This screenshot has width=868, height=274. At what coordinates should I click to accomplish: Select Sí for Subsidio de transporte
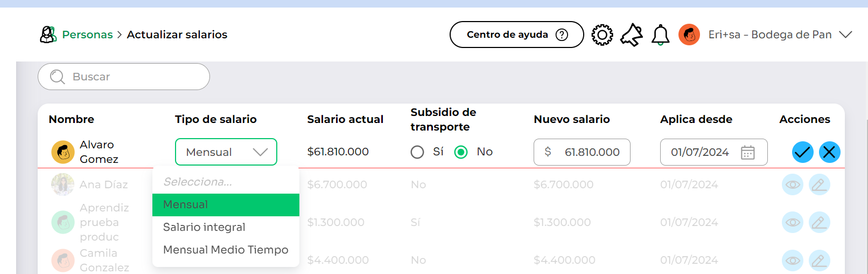point(417,152)
